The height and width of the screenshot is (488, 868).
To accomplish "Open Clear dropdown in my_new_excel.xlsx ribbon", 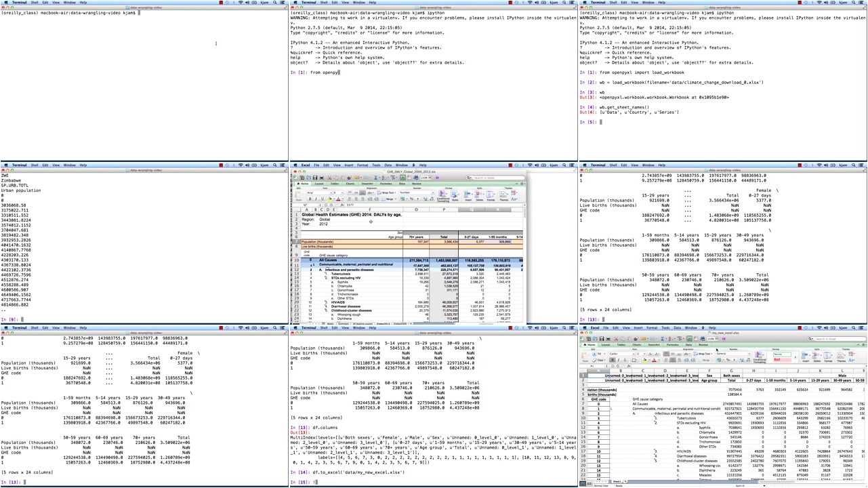I will pos(599,360).
